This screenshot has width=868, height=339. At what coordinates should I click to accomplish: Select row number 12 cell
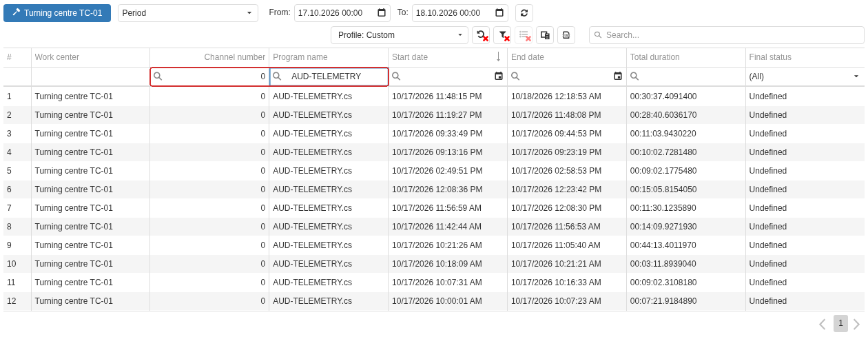point(17,301)
